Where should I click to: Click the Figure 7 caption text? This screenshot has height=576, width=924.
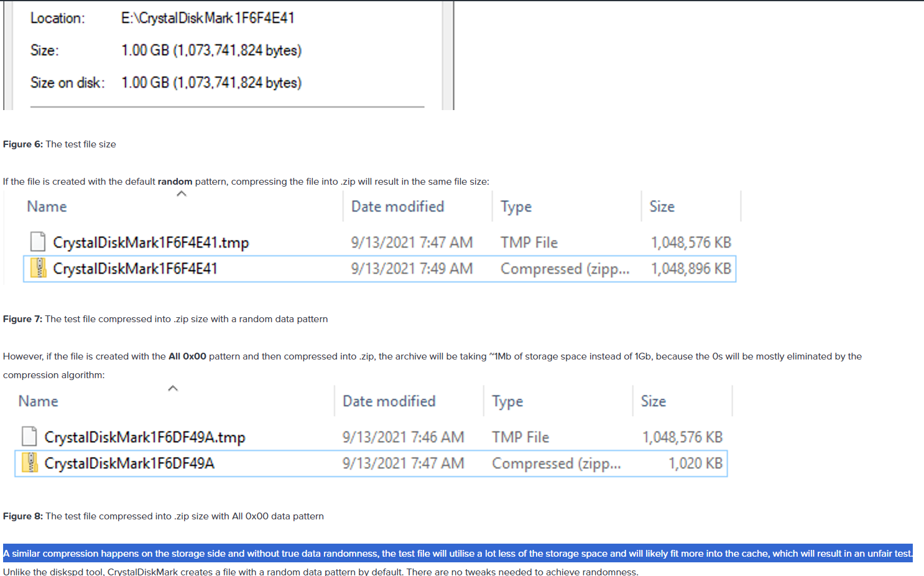[x=165, y=319]
